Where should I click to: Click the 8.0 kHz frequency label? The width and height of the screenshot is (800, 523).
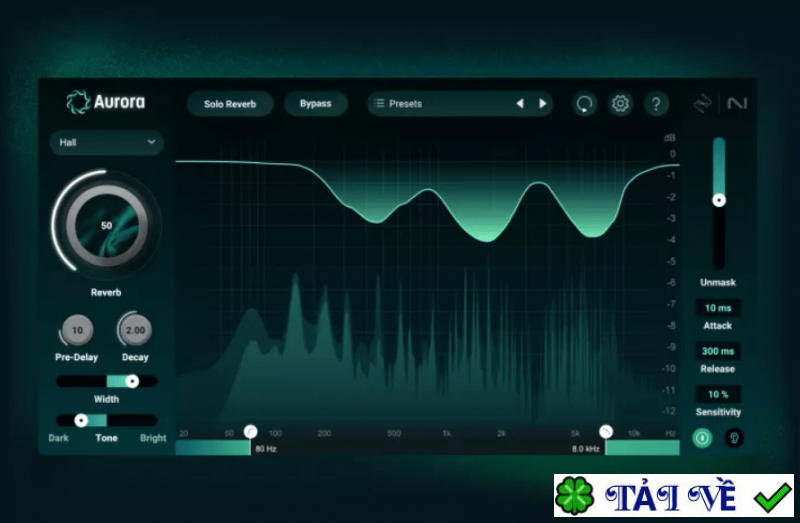point(586,449)
